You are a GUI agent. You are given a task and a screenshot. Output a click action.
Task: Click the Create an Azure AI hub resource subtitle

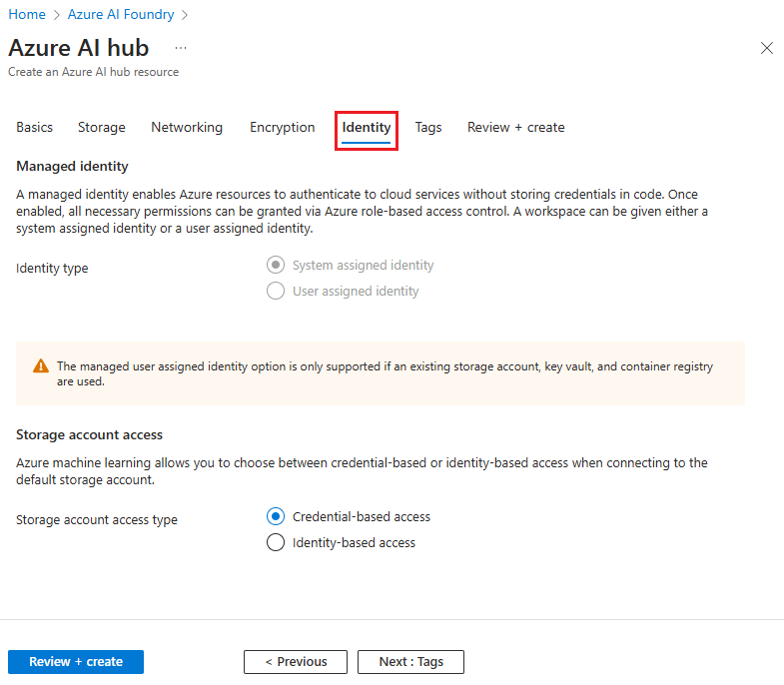[94, 72]
